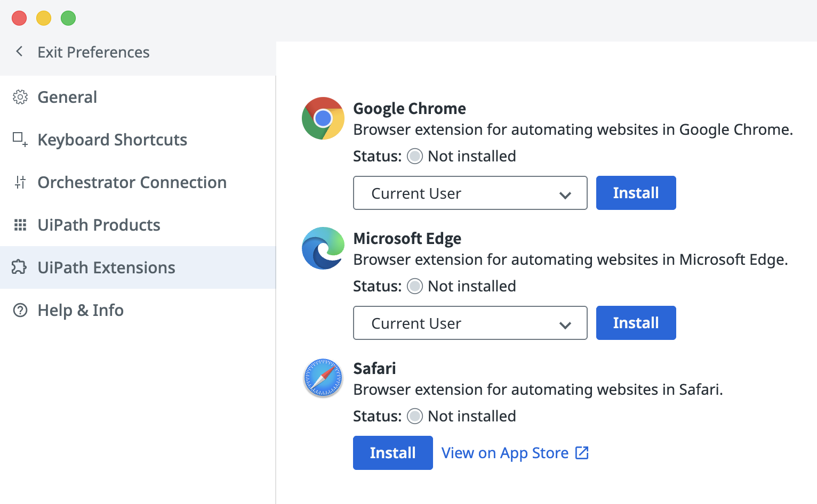Click the Google Chrome heading
Screen dimensions: 817x504
[410, 109]
